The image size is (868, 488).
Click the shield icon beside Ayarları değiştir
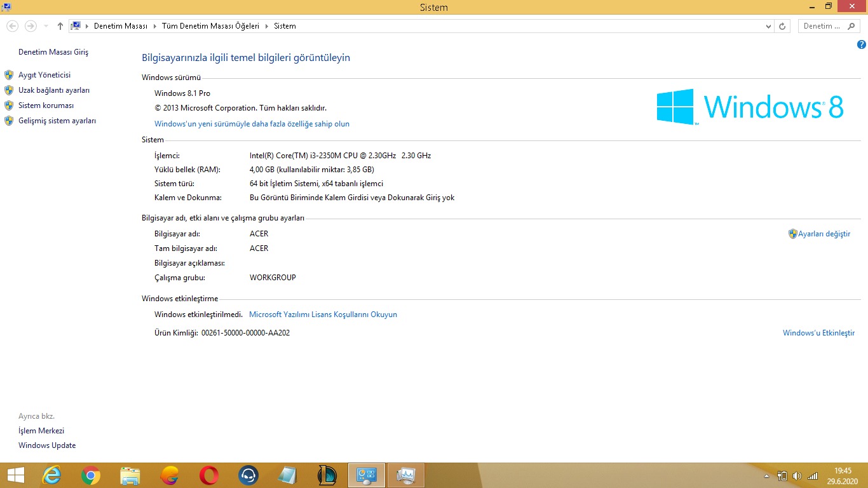click(792, 234)
